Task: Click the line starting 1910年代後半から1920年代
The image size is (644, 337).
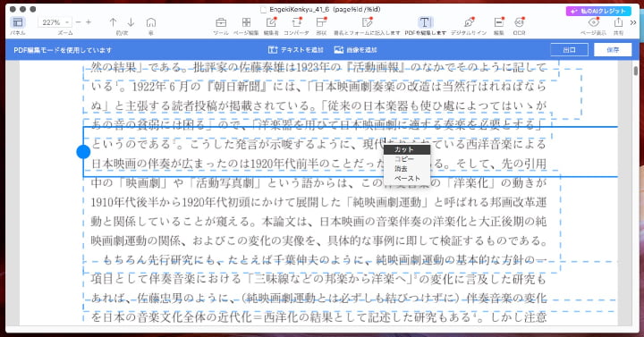Action: coord(318,202)
